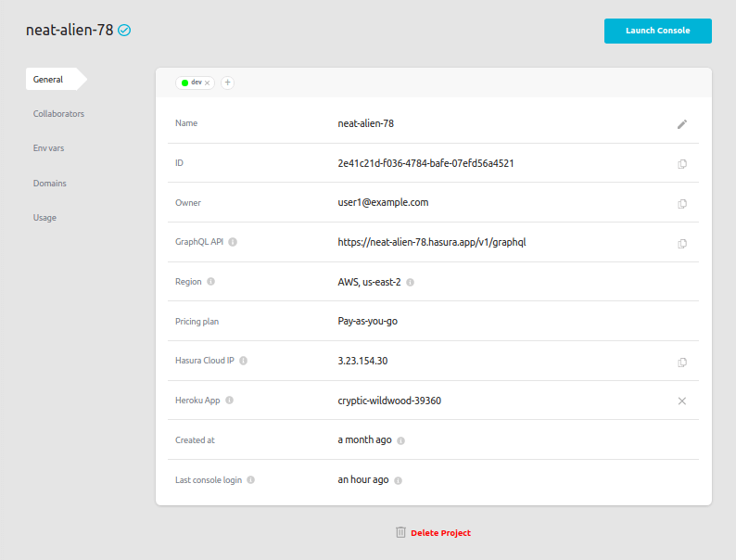This screenshot has height=560, width=736.
Task: Open the Usage tab
Action: 44,218
